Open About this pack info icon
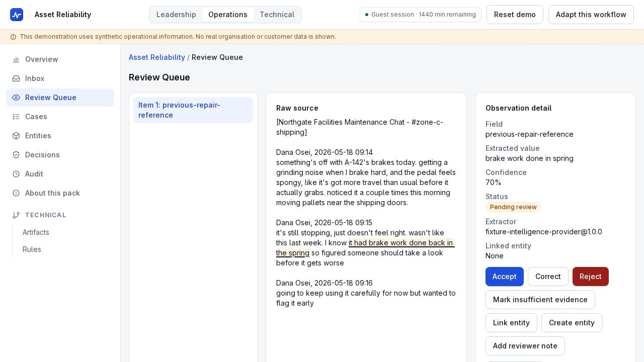 click(16, 193)
